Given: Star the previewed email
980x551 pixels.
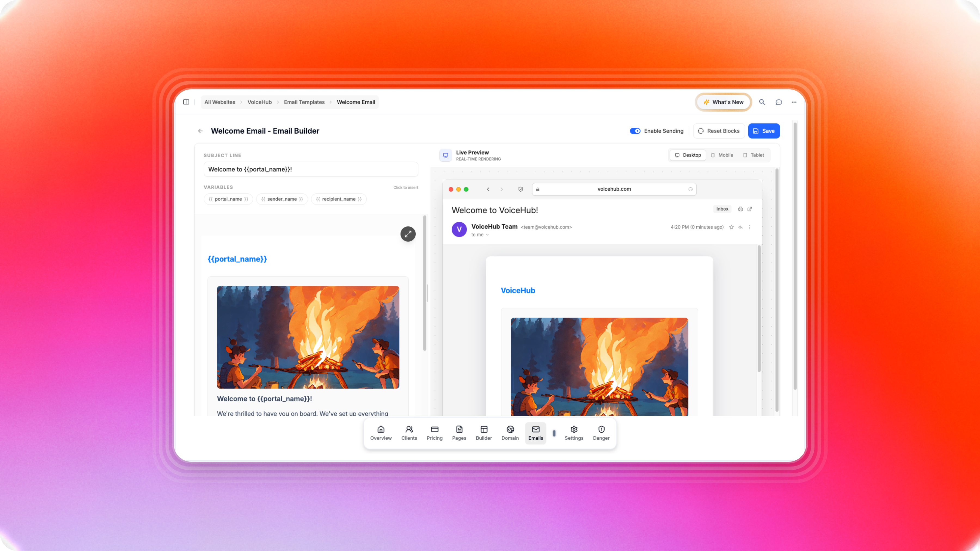Looking at the screenshot, I should [731, 227].
